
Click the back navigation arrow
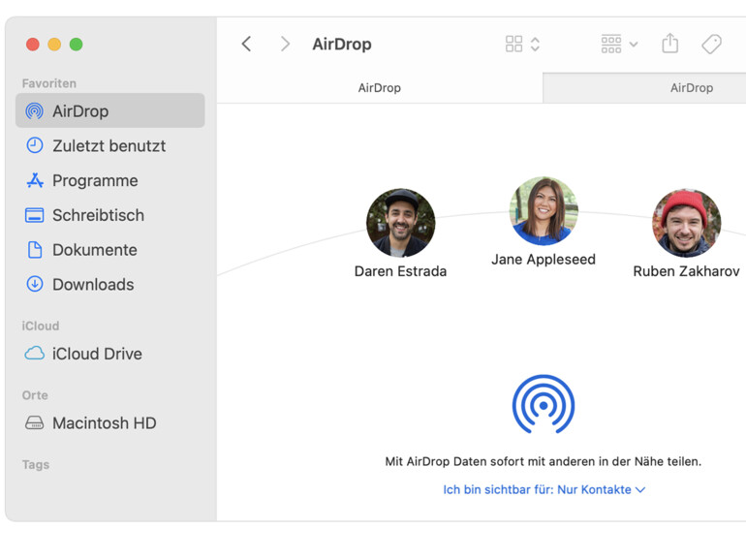(247, 44)
